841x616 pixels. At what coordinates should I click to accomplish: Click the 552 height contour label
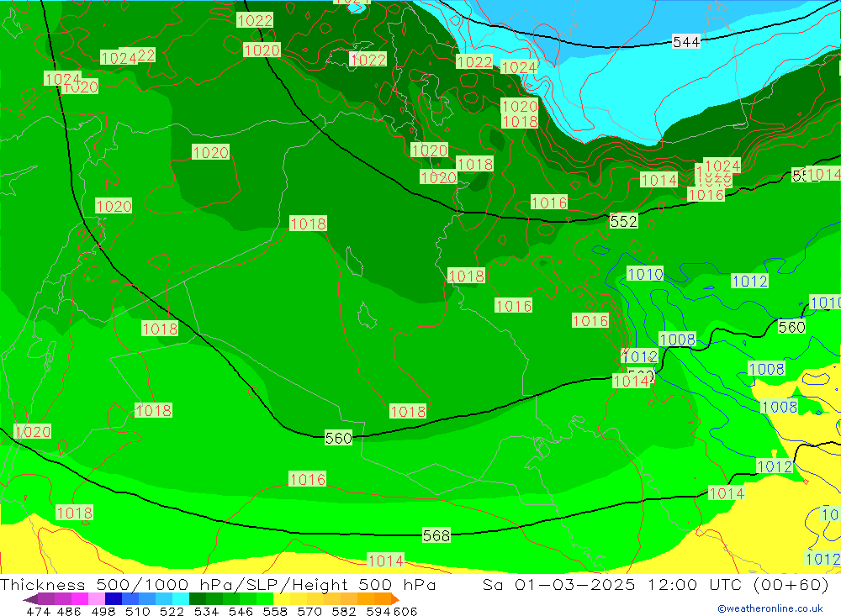click(623, 221)
